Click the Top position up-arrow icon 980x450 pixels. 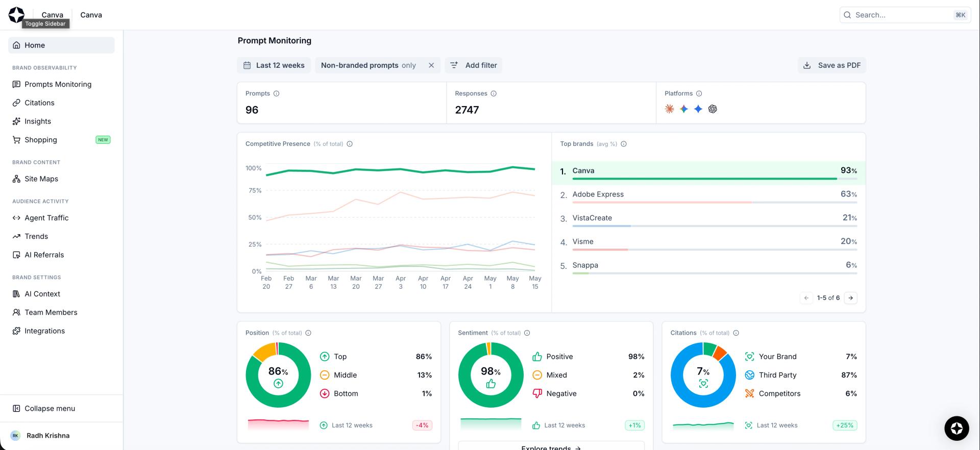pos(325,357)
